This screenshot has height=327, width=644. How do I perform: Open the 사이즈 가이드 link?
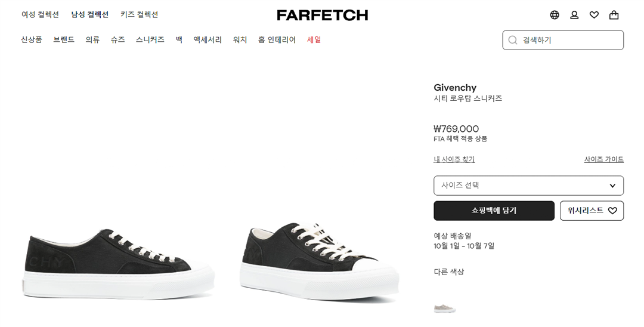pyautogui.click(x=603, y=159)
